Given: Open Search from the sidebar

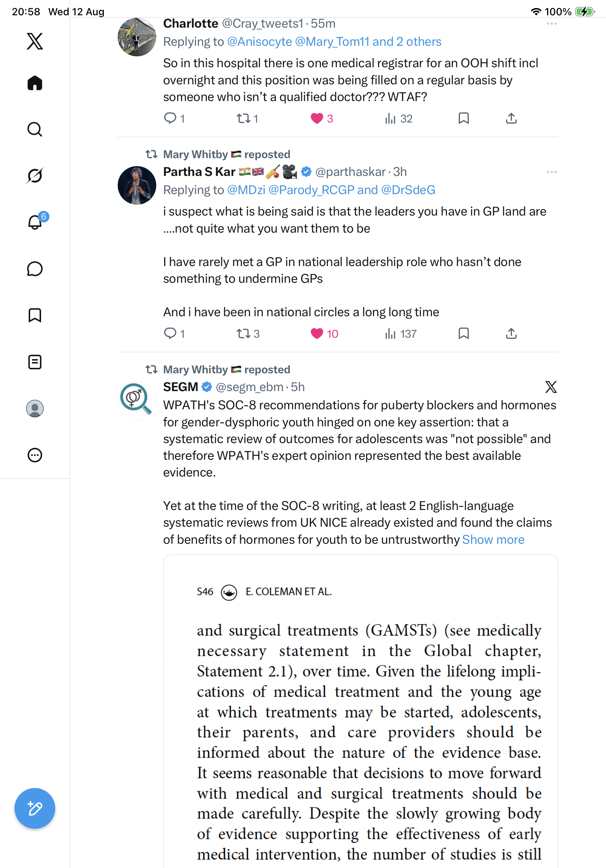Looking at the screenshot, I should click(35, 129).
